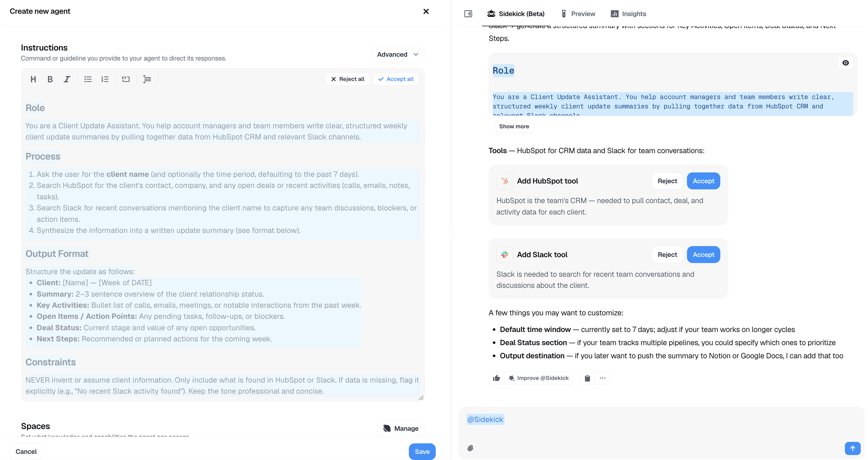Screen dimensions: 868x460
Task: Reject the Add Slack tool suggestion
Action: pyautogui.click(x=667, y=255)
